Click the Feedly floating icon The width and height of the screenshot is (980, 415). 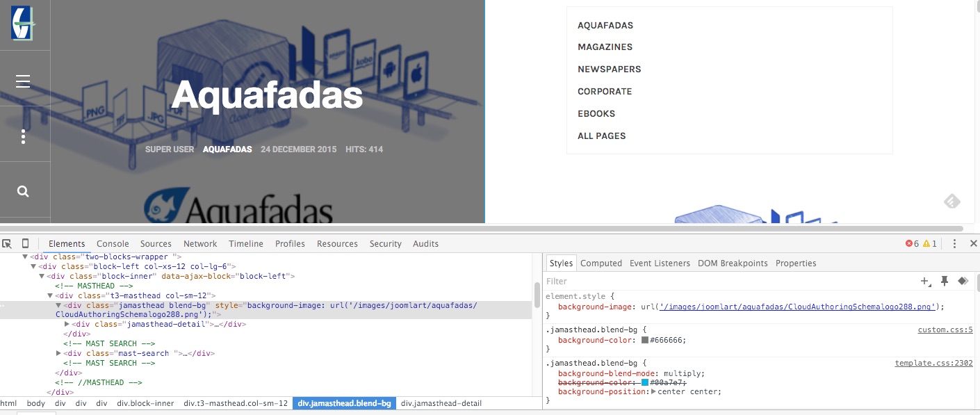point(952,202)
